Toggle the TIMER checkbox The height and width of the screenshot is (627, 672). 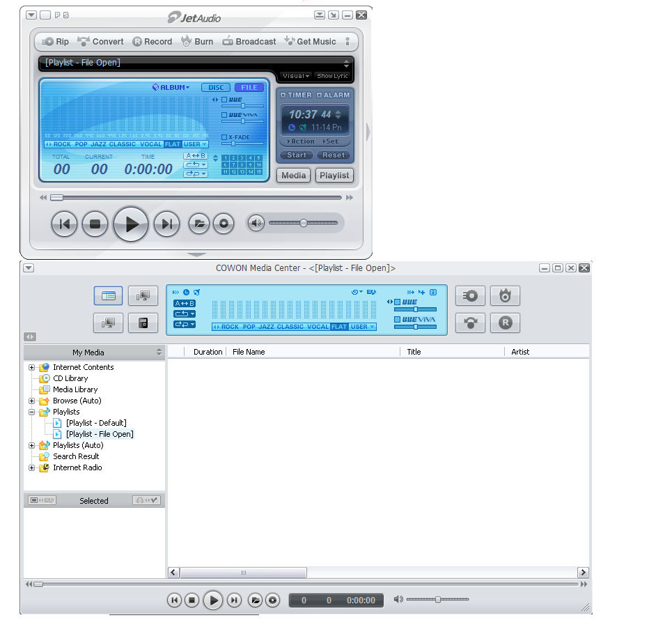[x=283, y=95]
